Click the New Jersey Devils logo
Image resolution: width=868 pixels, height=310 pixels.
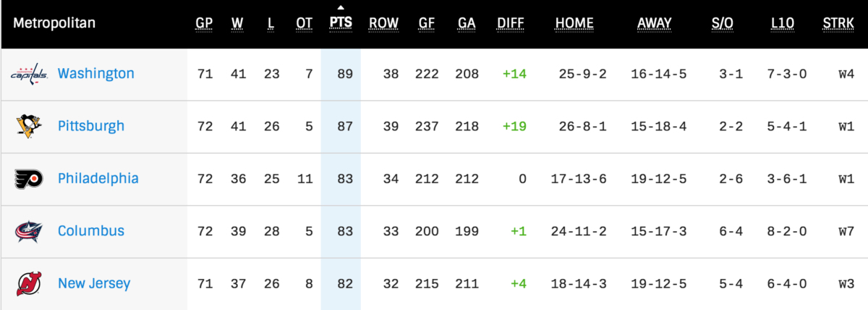29,284
